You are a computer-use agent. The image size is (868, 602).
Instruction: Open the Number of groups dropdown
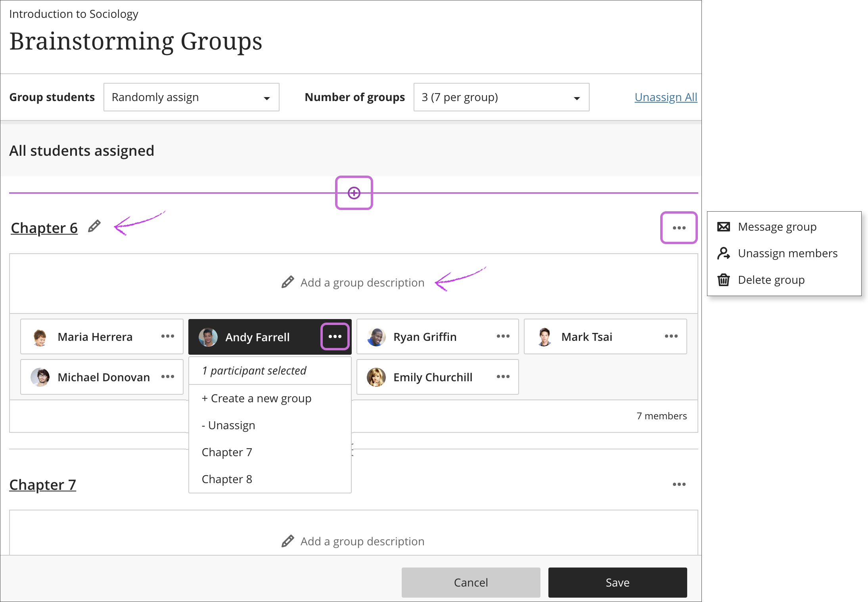[x=501, y=97]
